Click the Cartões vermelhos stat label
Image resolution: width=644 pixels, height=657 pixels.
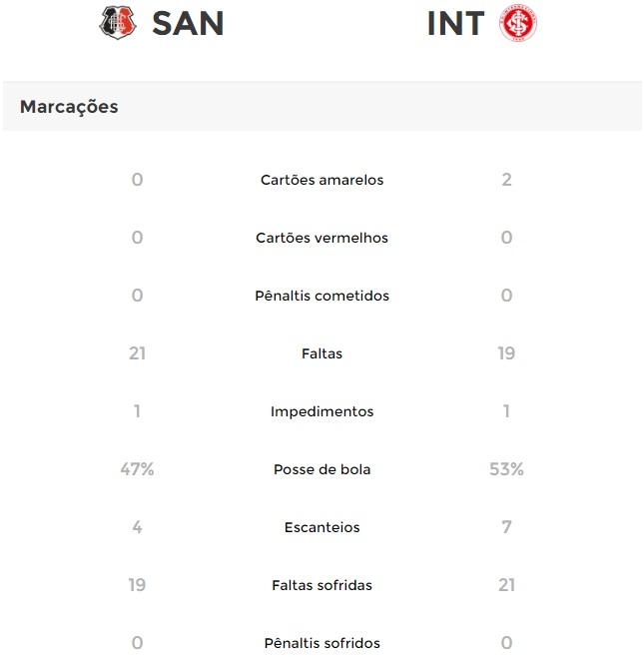pos(322,238)
